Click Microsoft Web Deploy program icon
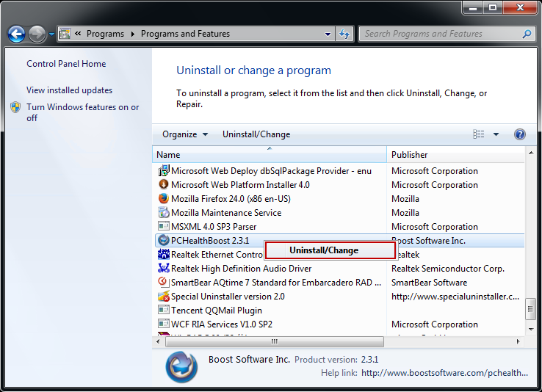Viewport: 542px width, 392px height. tap(164, 170)
